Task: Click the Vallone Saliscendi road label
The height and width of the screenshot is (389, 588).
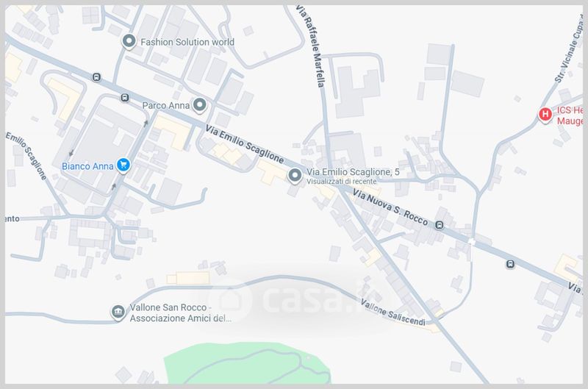Action: [x=393, y=313]
